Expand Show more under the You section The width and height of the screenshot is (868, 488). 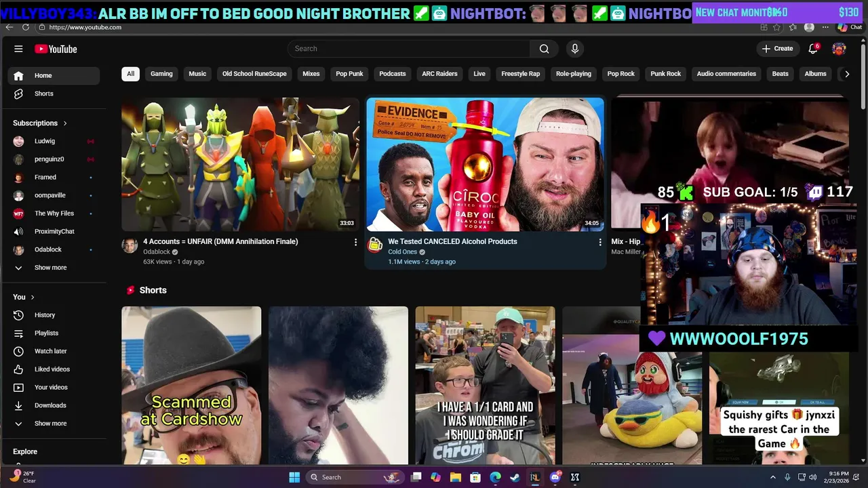coord(54,424)
